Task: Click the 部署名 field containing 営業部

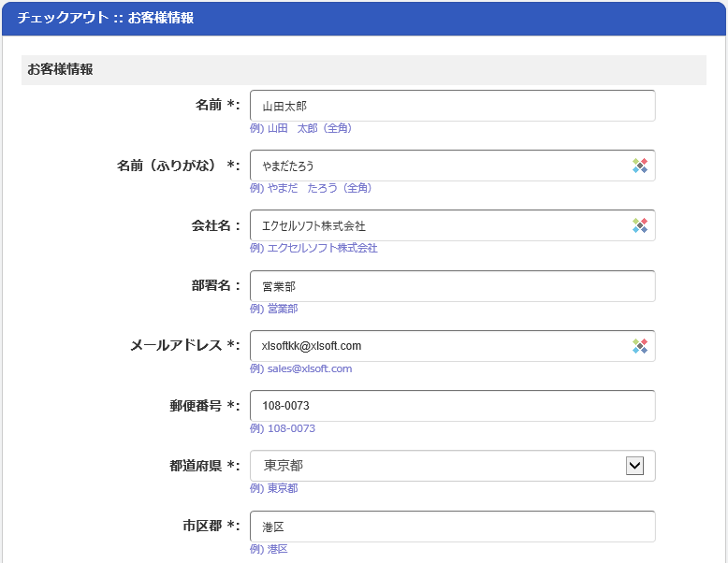Action: 453,286
